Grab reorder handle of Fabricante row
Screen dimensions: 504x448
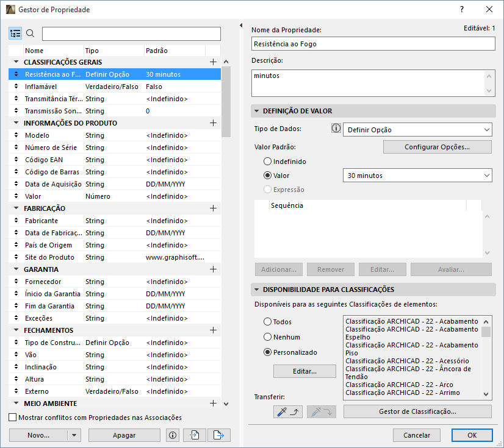[x=16, y=221]
